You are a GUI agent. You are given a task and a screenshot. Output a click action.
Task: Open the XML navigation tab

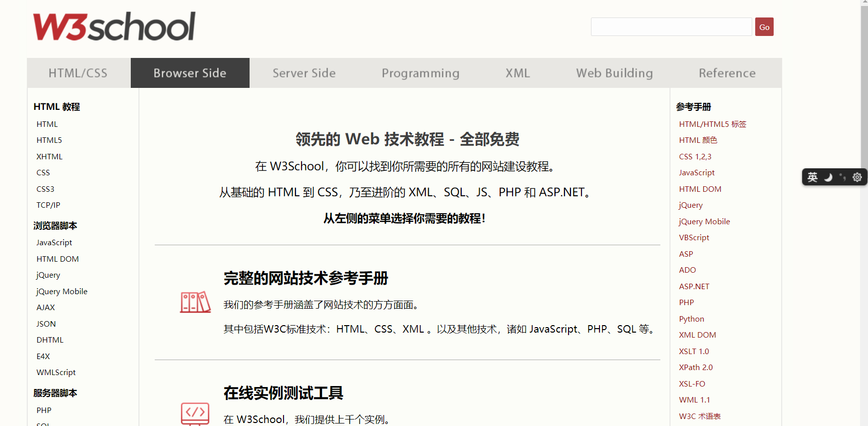click(518, 73)
